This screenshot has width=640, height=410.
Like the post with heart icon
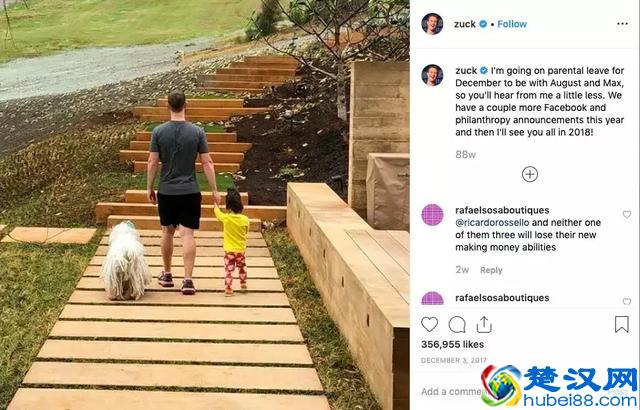[x=429, y=324]
